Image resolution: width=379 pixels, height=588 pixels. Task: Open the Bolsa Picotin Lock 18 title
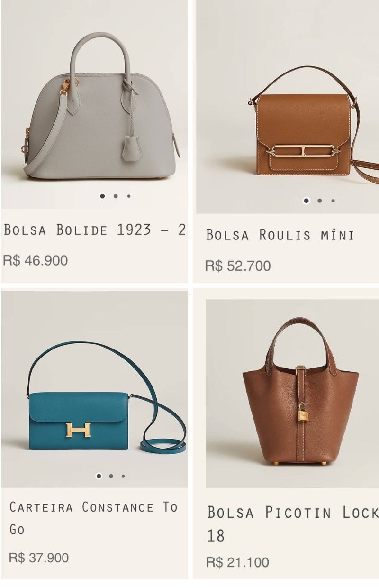point(293,524)
